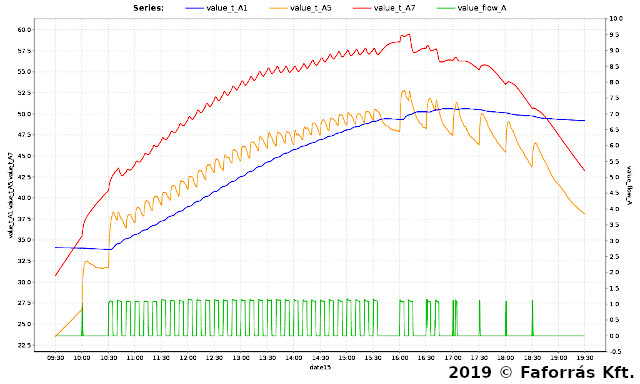Select the red line sample in the legend
The height and width of the screenshot is (384, 640).
pos(362,8)
